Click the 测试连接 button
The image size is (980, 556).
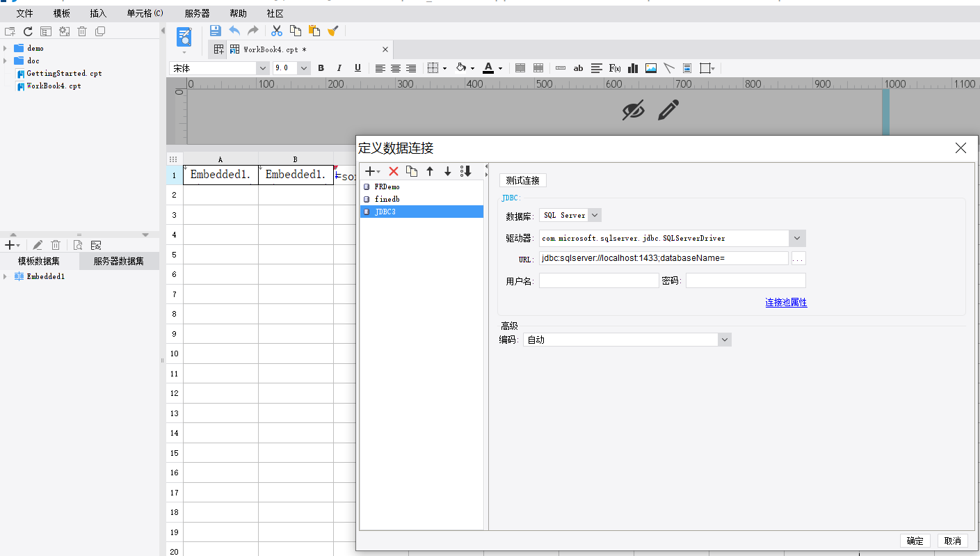(x=523, y=180)
